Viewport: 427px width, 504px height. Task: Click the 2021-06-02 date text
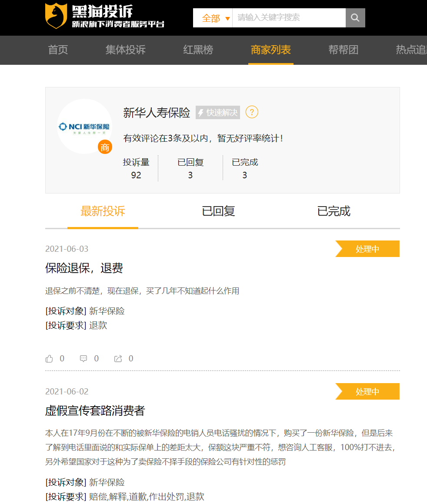tap(67, 391)
